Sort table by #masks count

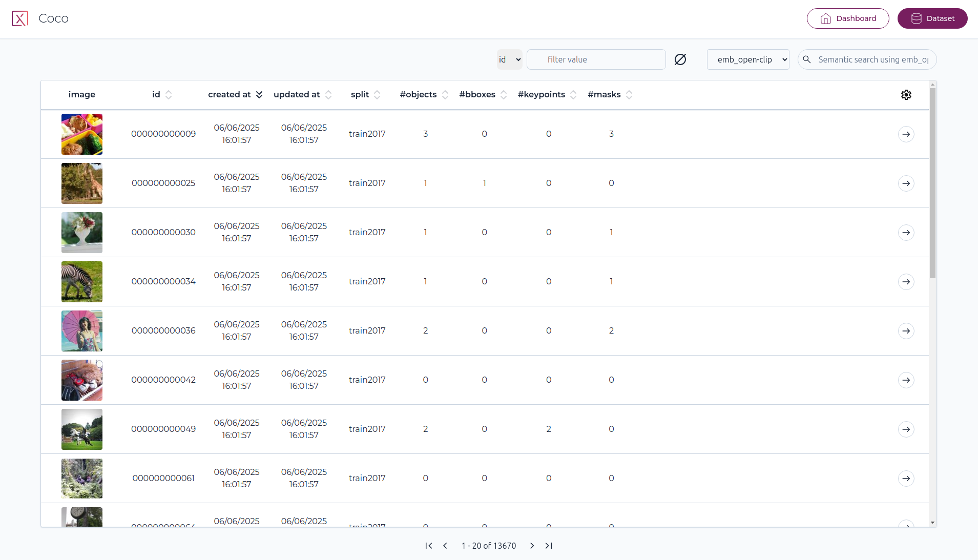629,95
